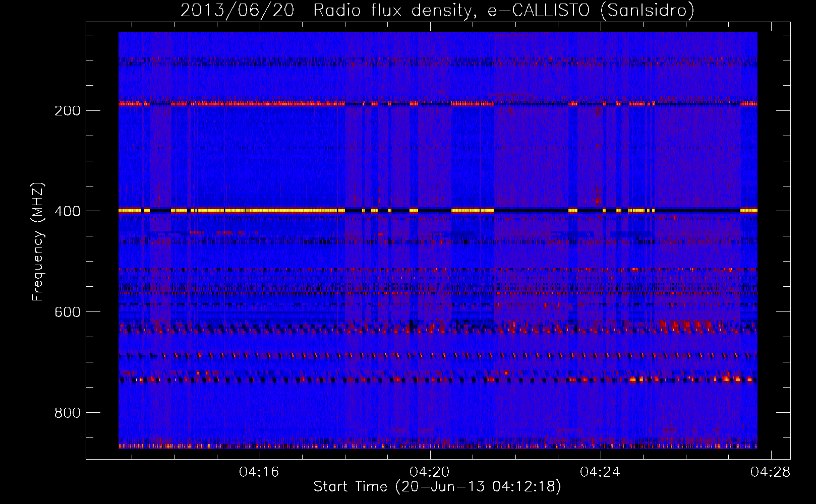Select the 600 frequency tick label
This screenshot has height=504, width=816.
click(67, 312)
